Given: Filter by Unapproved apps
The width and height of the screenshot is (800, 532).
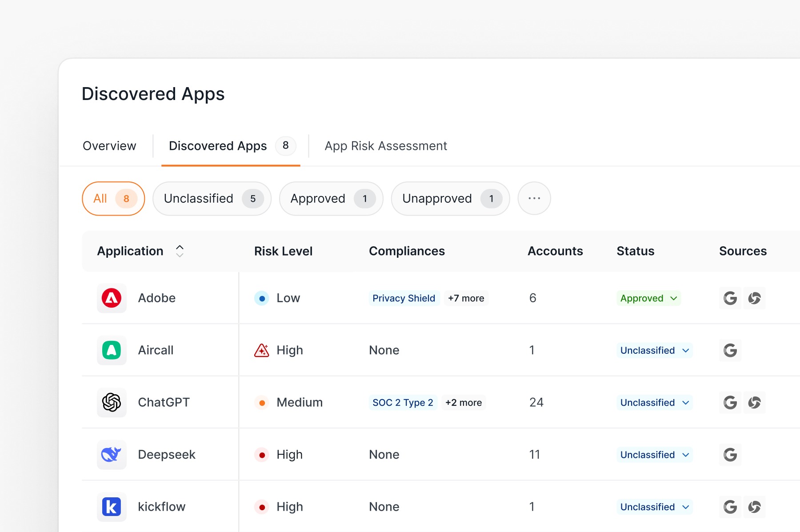Looking at the screenshot, I should tap(450, 198).
